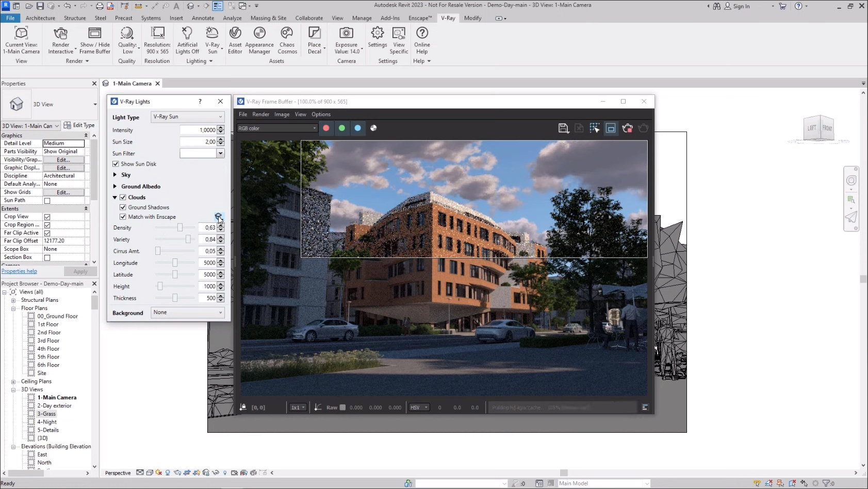Screen dimensions: 868x489
Task: Click the Sun Intensity value field
Action: [198, 130]
